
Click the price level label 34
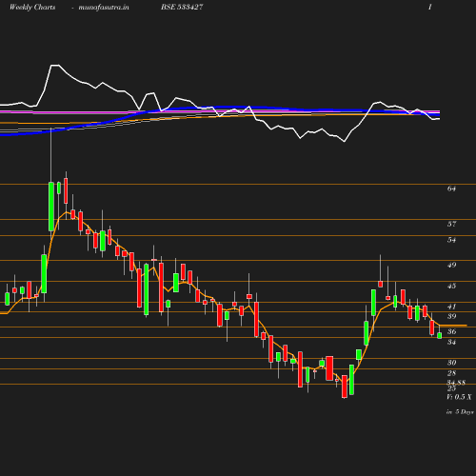click(451, 342)
